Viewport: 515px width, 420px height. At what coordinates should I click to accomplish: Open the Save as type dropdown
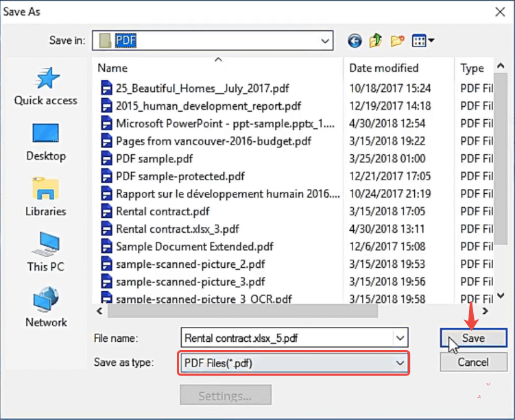[400, 363]
